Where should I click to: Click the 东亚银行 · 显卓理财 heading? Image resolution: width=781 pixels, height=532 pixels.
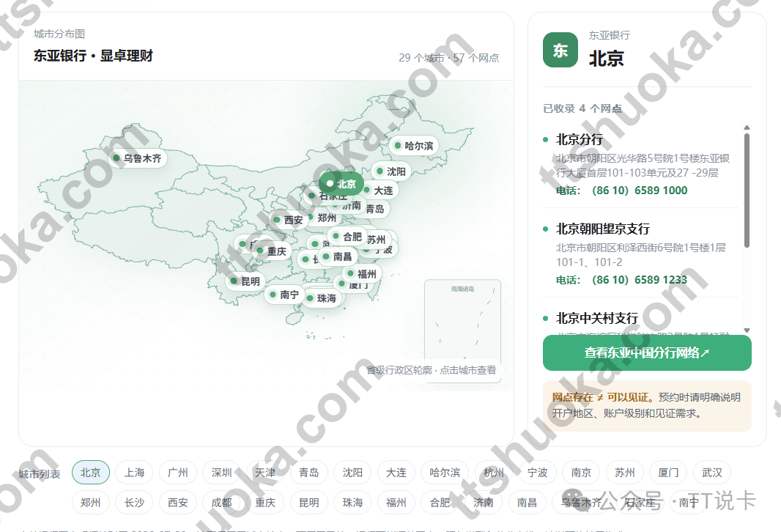tap(93, 56)
